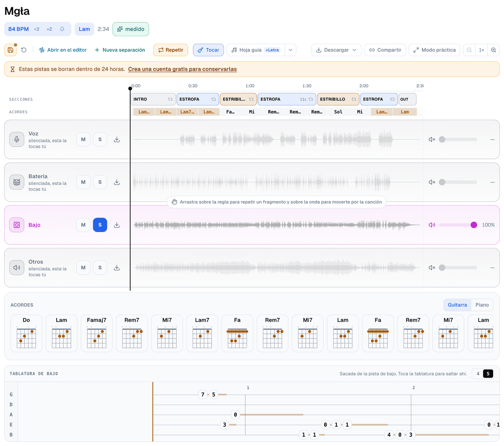Download the Bajo stem

click(x=117, y=225)
